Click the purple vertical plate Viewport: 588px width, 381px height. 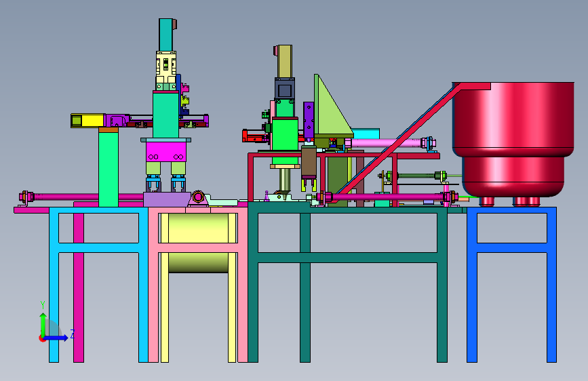[309, 120]
